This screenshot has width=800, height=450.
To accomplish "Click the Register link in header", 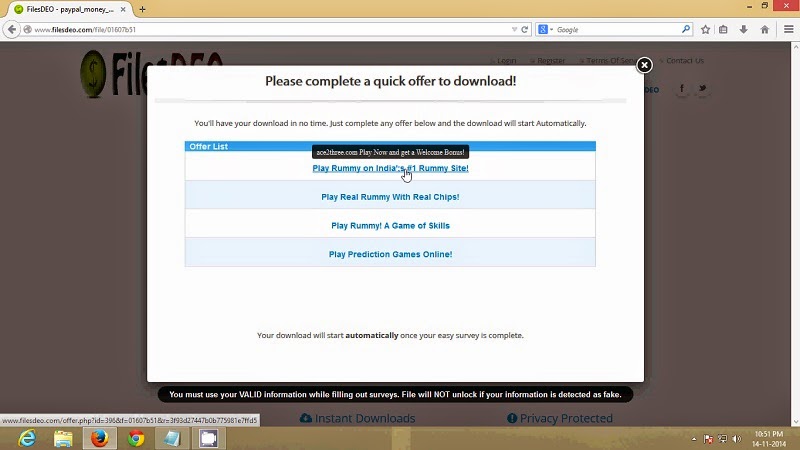I will [551, 61].
